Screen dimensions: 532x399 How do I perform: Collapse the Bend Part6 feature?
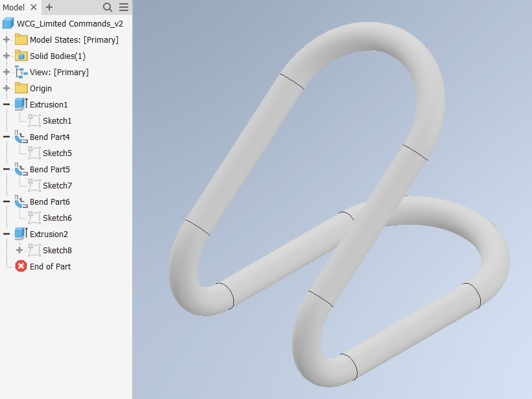[x=6, y=201]
